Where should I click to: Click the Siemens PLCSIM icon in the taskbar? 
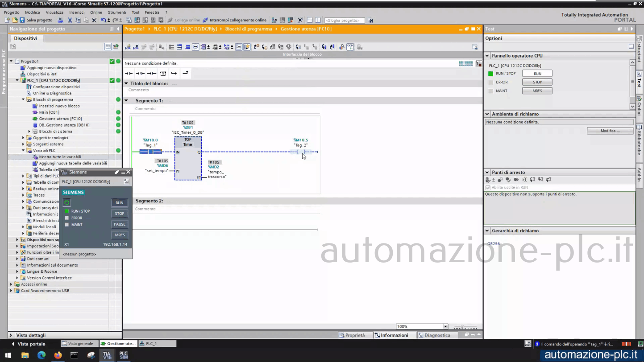(x=123, y=355)
